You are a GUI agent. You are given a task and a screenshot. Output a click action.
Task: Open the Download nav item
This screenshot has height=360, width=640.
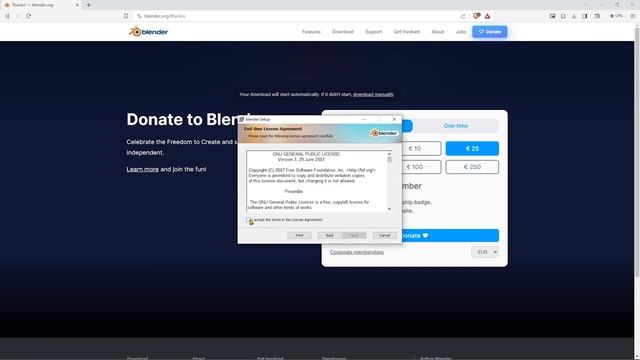coord(343,31)
